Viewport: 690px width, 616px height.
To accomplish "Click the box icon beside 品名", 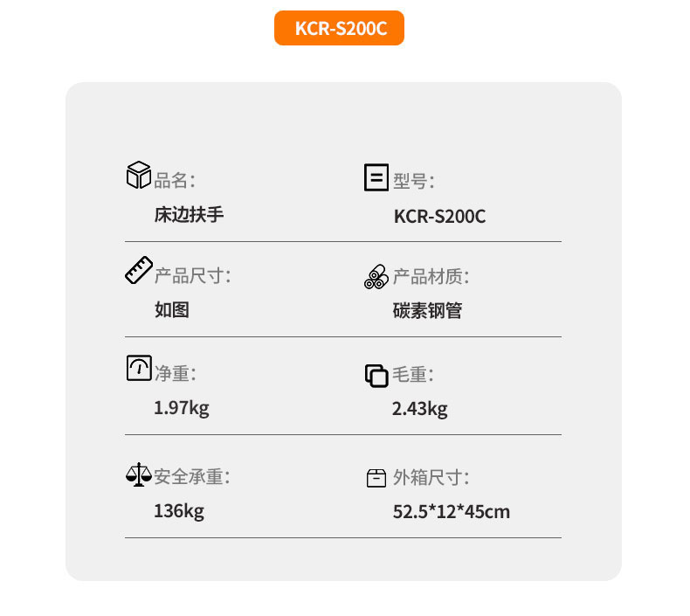I will pyautogui.click(x=139, y=175).
